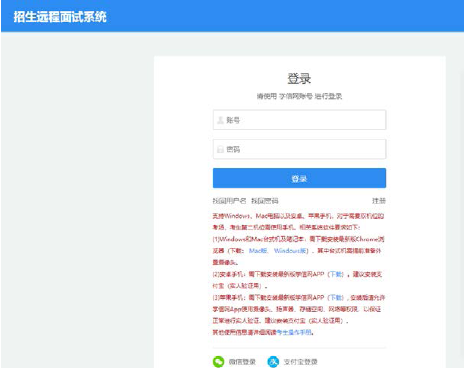Click the 登录 heading text
This screenshot has width=465, height=370.
[299, 79]
